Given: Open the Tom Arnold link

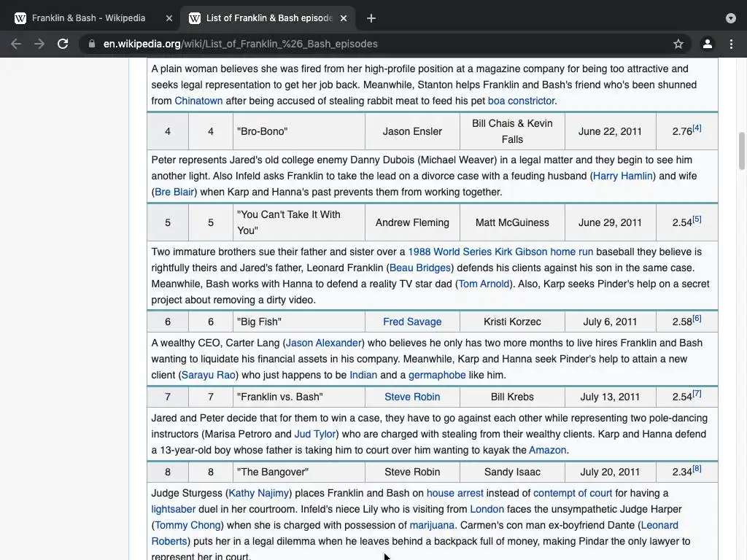Looking at the screenshot, I should (x=484, y=284).
